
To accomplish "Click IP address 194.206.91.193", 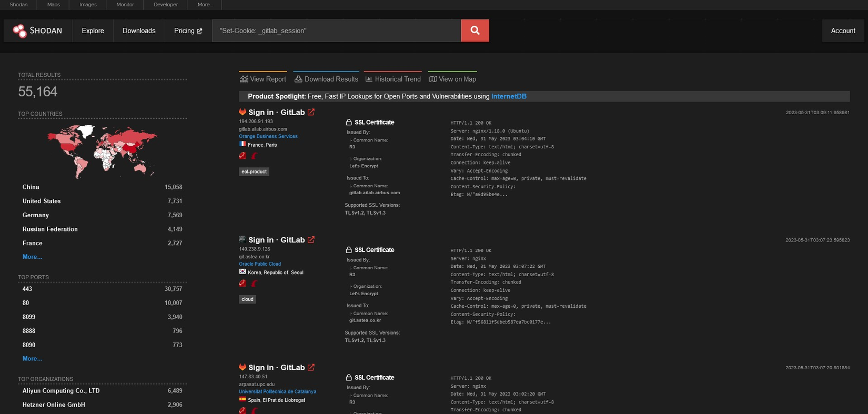I will click(x=256, y=122).
